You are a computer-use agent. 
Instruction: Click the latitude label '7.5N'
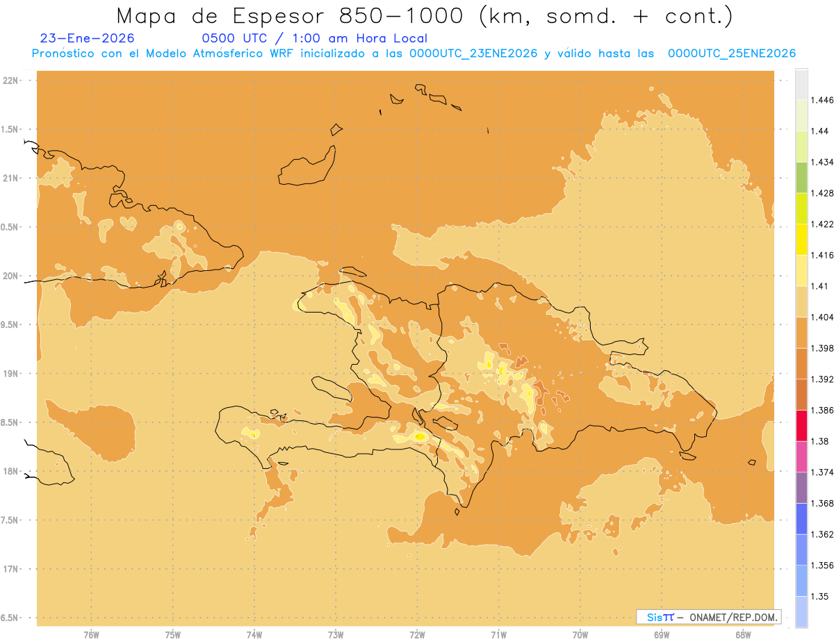[x=9, y=520]
